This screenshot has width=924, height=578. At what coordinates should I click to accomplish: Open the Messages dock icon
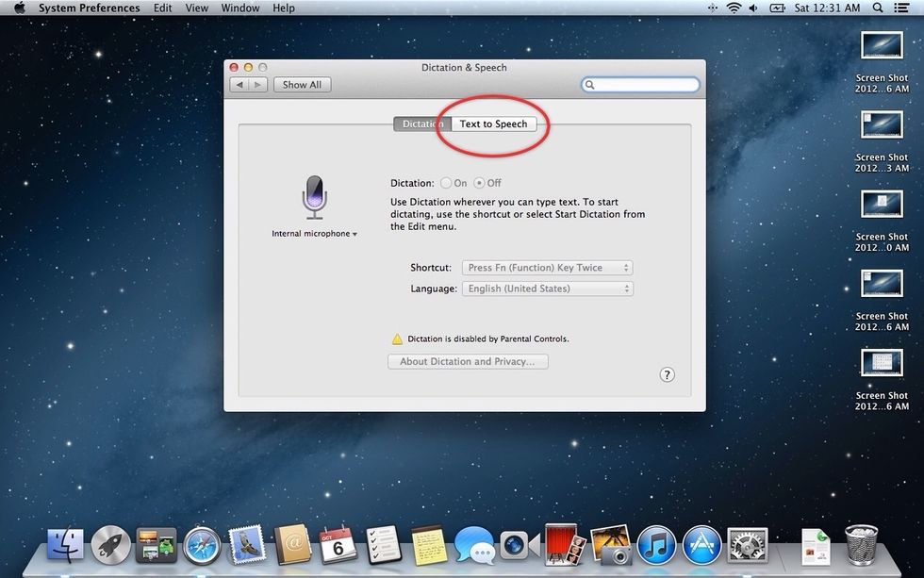473,544
